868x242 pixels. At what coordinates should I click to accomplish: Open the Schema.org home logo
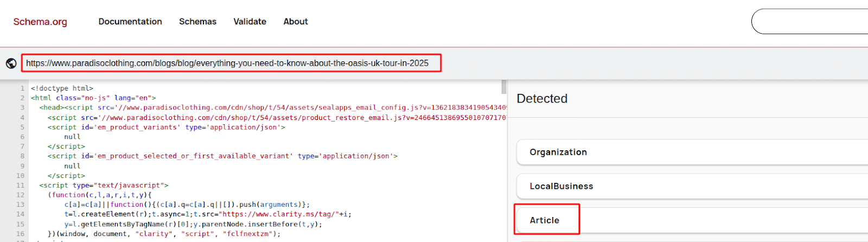(40, 22)
